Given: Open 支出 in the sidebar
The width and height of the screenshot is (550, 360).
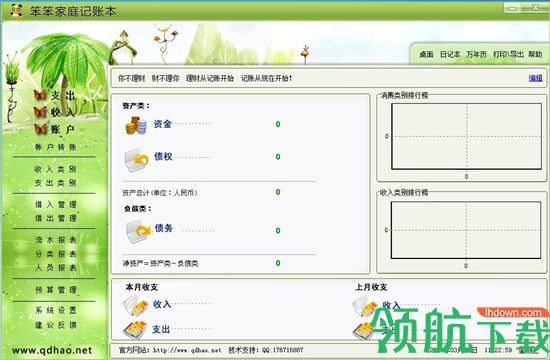Looking at the screenshot, I should (x=63, y=95).
